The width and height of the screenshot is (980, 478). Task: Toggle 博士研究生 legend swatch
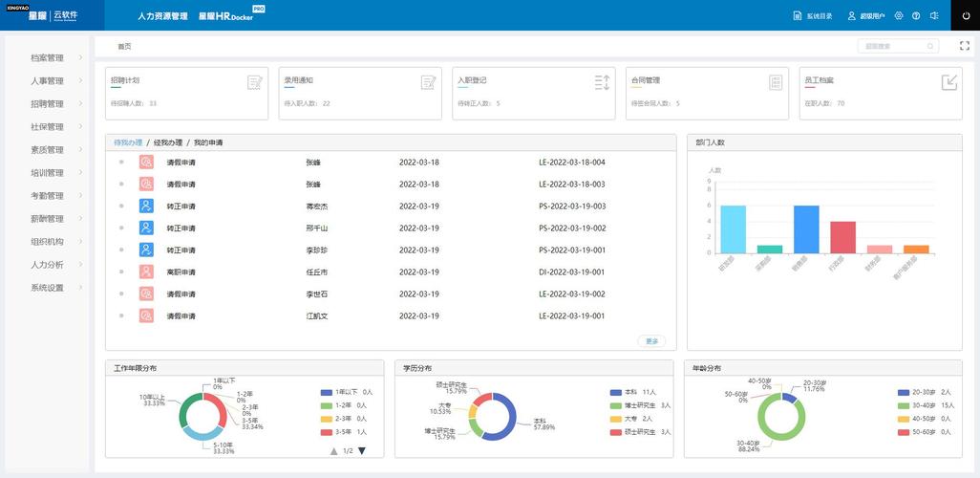point(616,405)
